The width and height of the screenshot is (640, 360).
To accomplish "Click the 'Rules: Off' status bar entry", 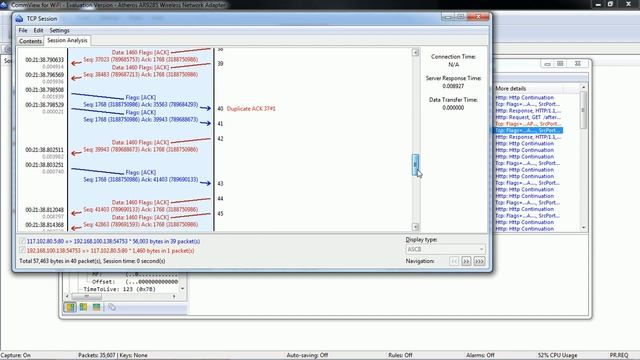I will tap(400, 355).
